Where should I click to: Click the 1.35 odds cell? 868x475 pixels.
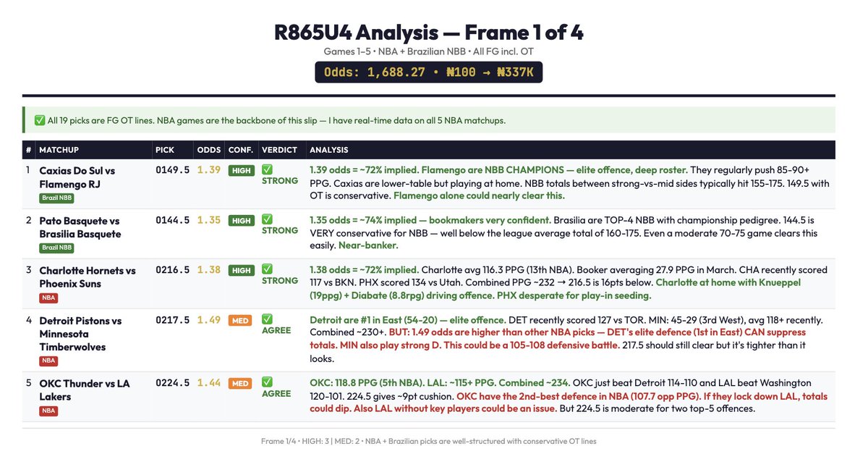(209, 220)
